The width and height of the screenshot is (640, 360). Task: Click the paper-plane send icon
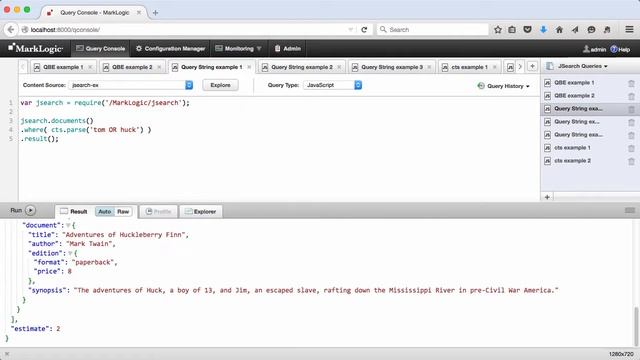click(x=575, y=29)
